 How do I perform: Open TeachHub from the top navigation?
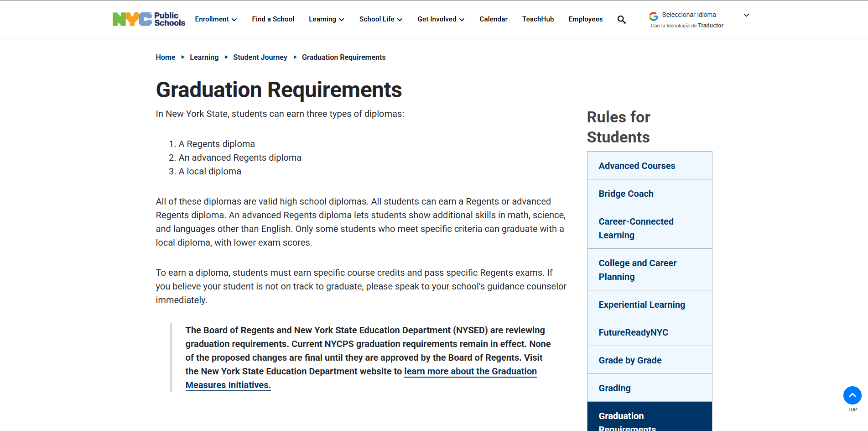tap(538, 19)
